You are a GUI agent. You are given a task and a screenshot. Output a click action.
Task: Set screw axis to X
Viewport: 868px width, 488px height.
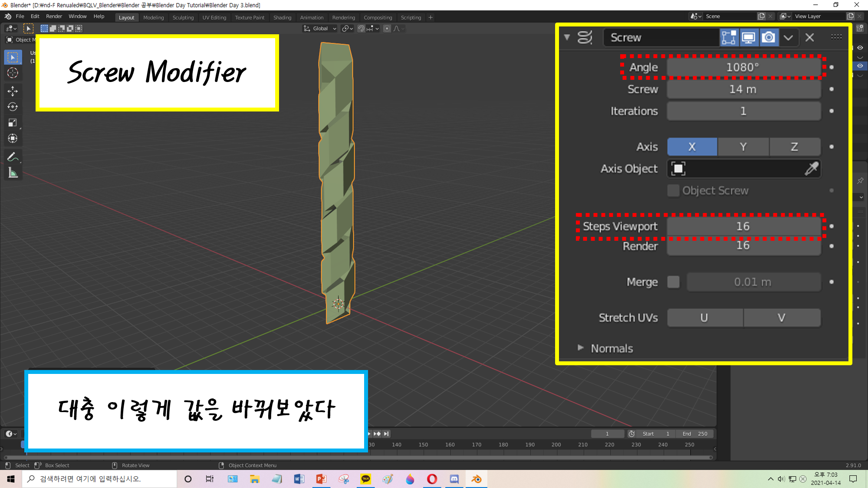coord(692,147)
